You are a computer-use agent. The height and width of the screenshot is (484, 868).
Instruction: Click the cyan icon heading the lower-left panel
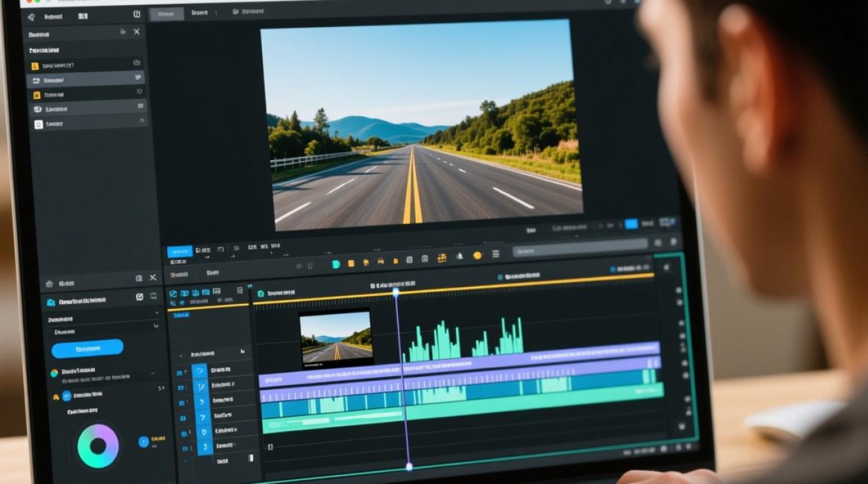(51, 301)
